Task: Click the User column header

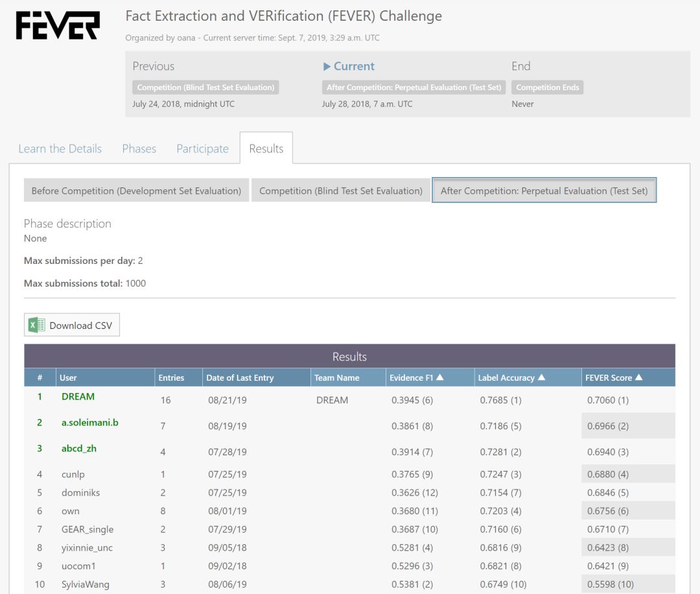Action: click(x=105, y=377)
